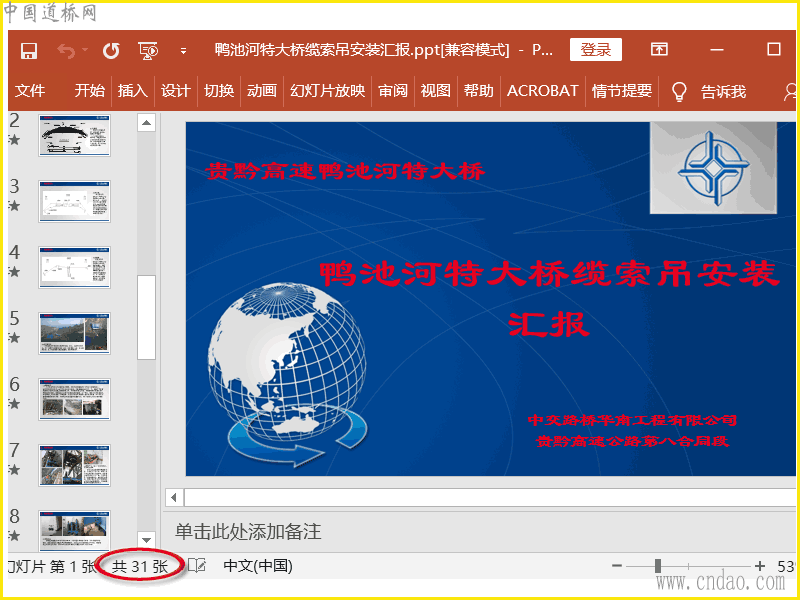Screen dimensions: 800x600
Task: Click zoom out minus button
Action: (x=617, y=565)
